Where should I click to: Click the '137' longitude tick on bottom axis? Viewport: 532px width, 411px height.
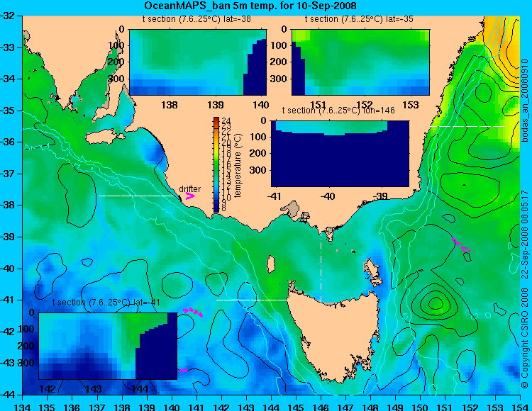pos(97,406)
